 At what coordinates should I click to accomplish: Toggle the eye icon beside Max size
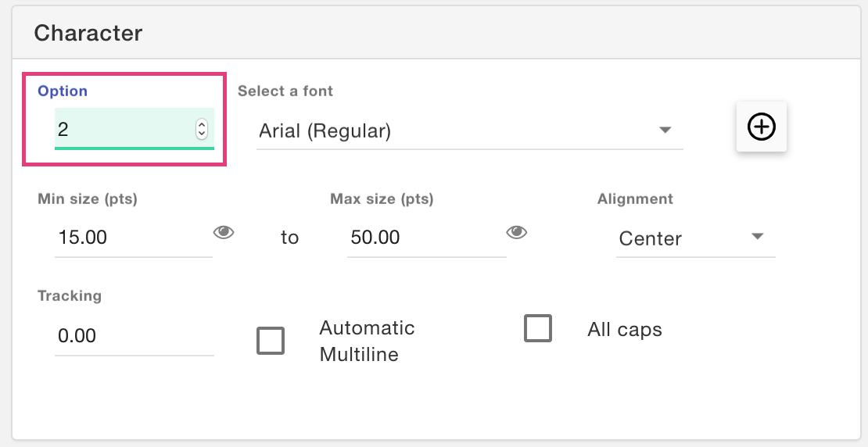516,232
